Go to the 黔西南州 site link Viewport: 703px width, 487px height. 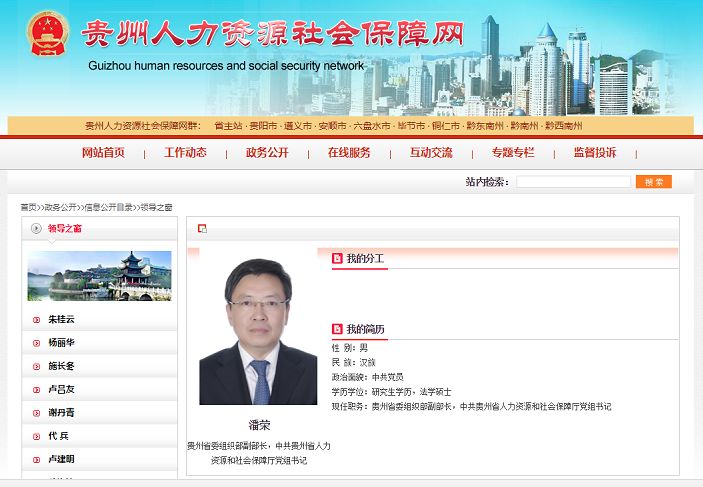[x=564, y=126]
